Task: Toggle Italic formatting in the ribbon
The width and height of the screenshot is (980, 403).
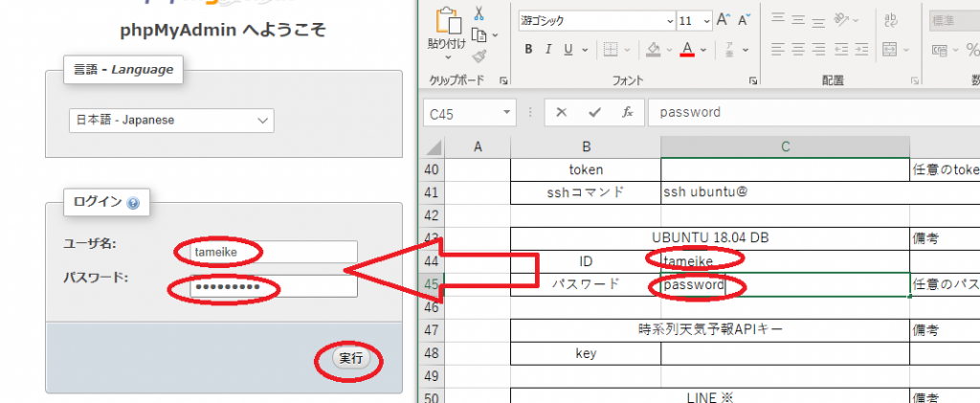Action: coord(548,50)
